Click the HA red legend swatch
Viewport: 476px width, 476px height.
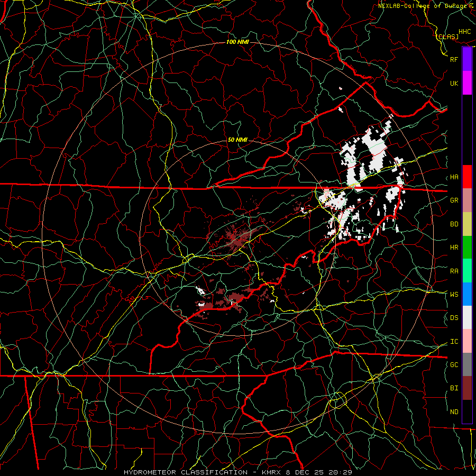(x=467, y=177)
